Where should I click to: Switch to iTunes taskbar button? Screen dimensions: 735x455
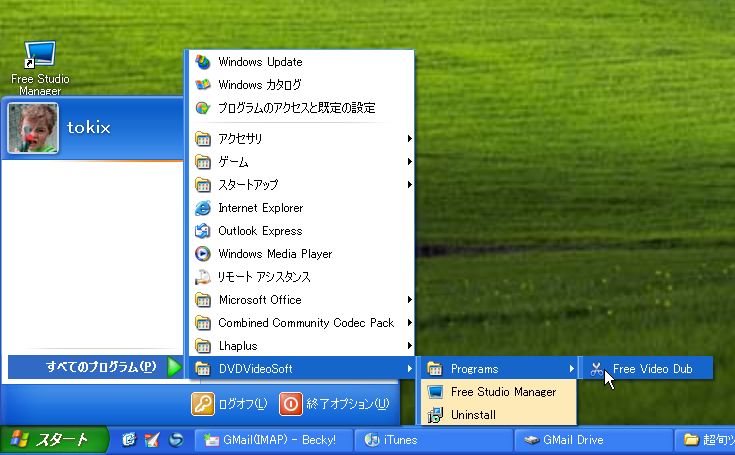coord(434,440)
